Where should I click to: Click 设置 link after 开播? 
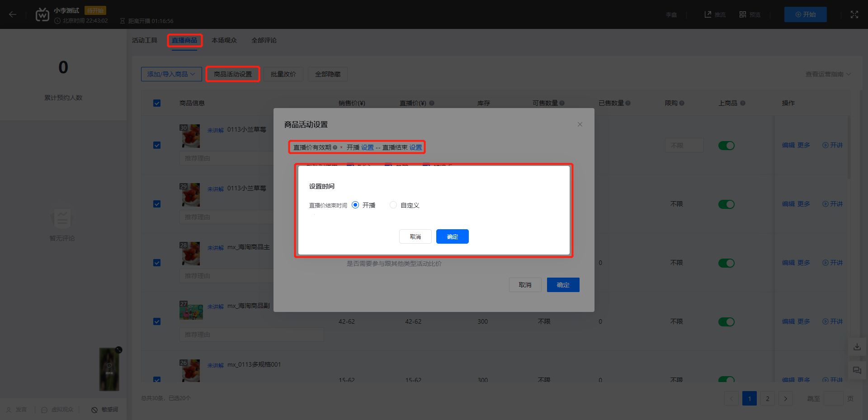[x=368, y=147]
